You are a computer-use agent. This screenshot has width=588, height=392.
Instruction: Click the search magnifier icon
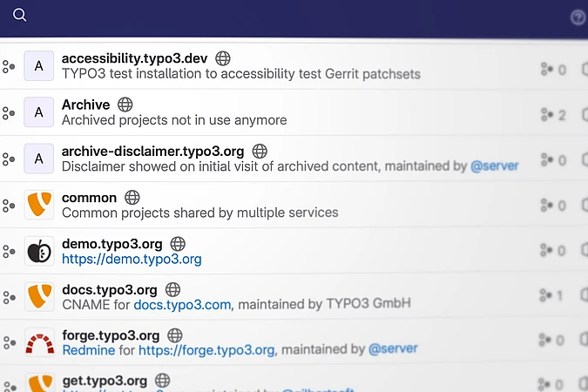tap(19, 16)
